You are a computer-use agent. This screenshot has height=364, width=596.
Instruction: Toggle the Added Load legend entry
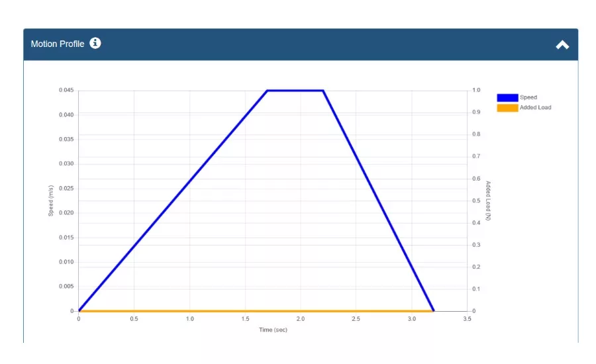click(x=524, y=107)
